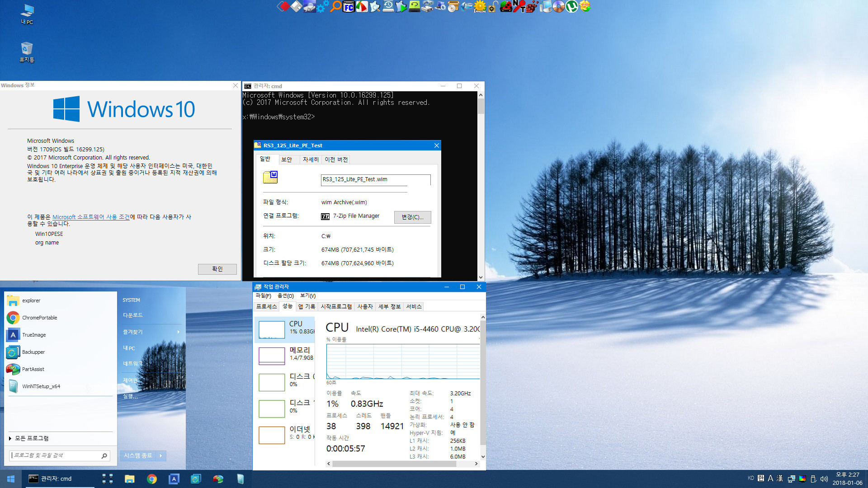868x488 pixels.
Task: Open the 서비스 tab in Task Manager
Action: coord(414,306)
